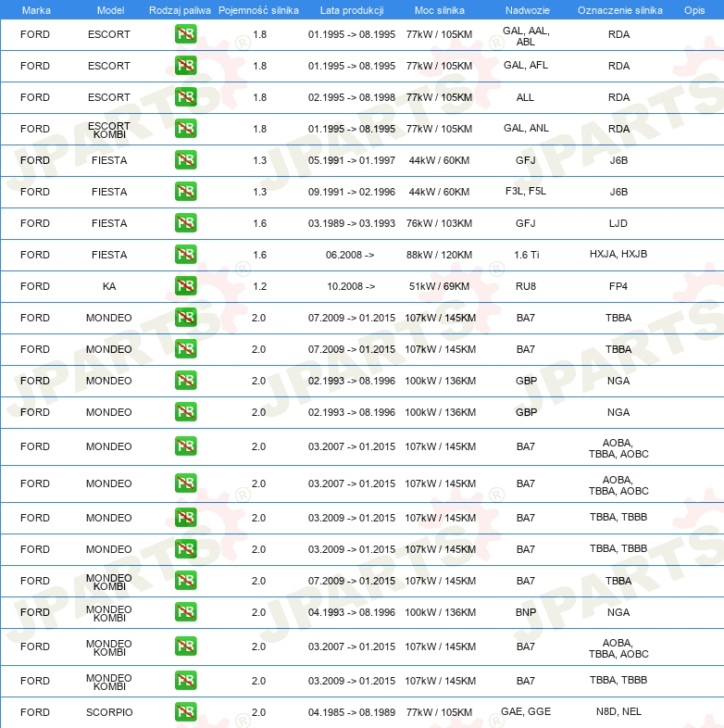This screenshot has width=724, height=728.
Task: Click the Moc silnika column header
Action: pyautogui.click(x=440, y=10)
